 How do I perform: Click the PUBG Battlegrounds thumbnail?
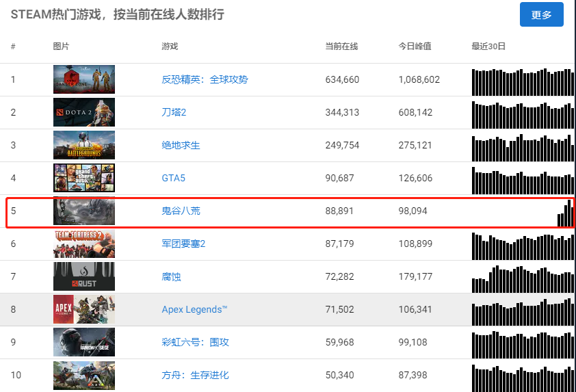tap(84, 145)
